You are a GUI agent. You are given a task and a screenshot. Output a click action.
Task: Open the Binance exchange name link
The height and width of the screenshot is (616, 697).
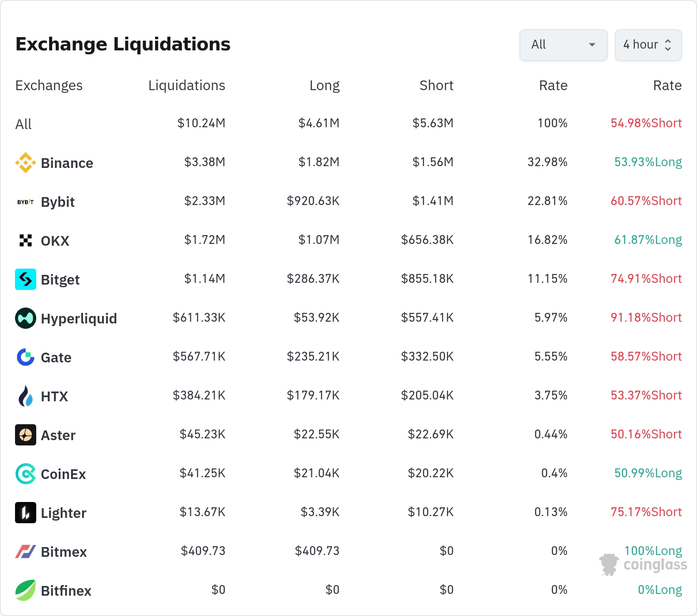[67, 163]
